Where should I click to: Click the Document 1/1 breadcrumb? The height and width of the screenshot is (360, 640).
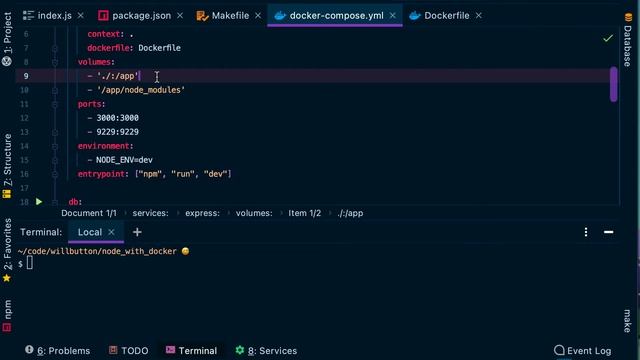click(89, 213)
